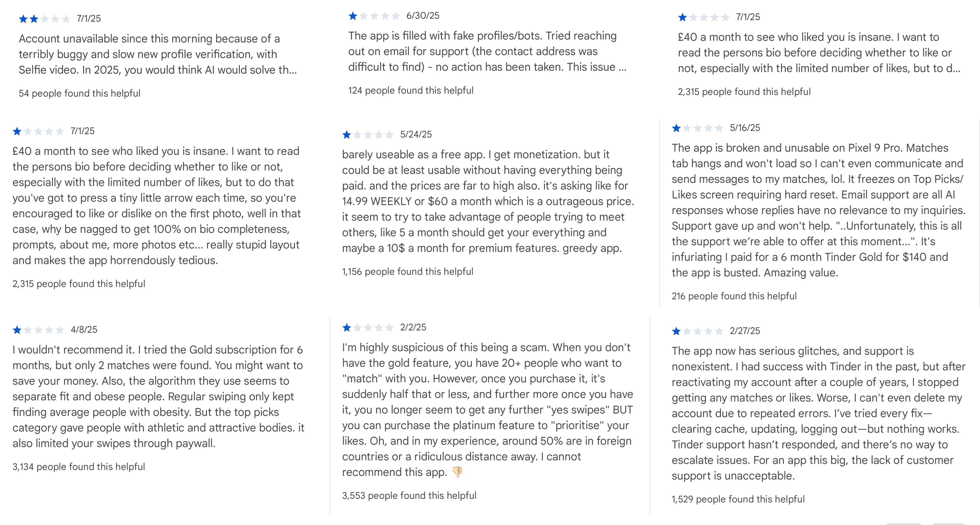Click the thumbs-down emoji in the scam review
The height and width of the screenshot is (525, 980).
[x=457, y=472]
